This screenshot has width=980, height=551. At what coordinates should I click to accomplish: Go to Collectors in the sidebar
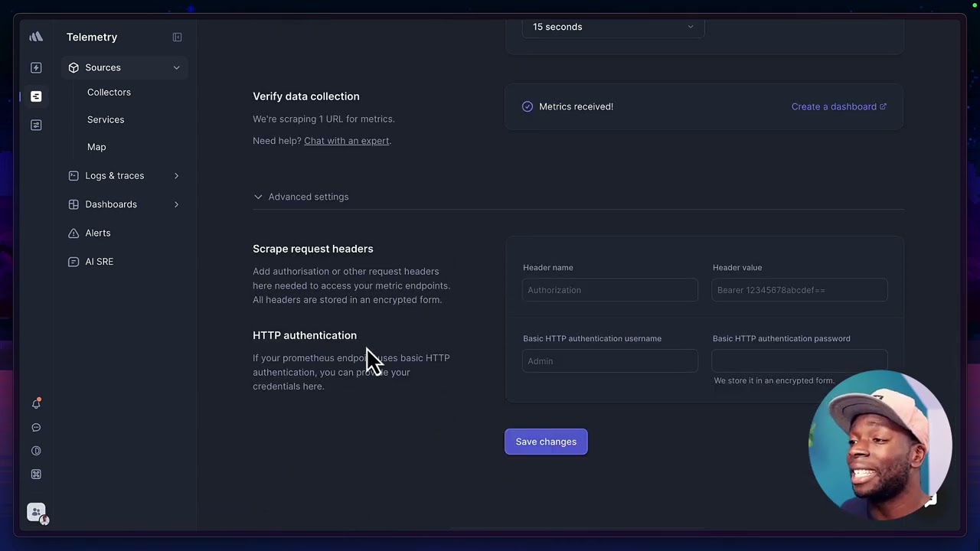pos(109,92)
